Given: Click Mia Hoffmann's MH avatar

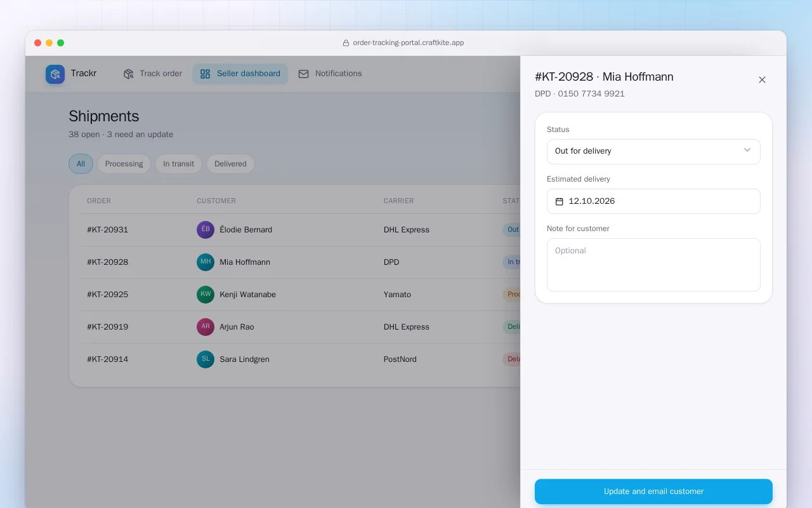Looking at the screenshot, I should [x=206, y=262].
